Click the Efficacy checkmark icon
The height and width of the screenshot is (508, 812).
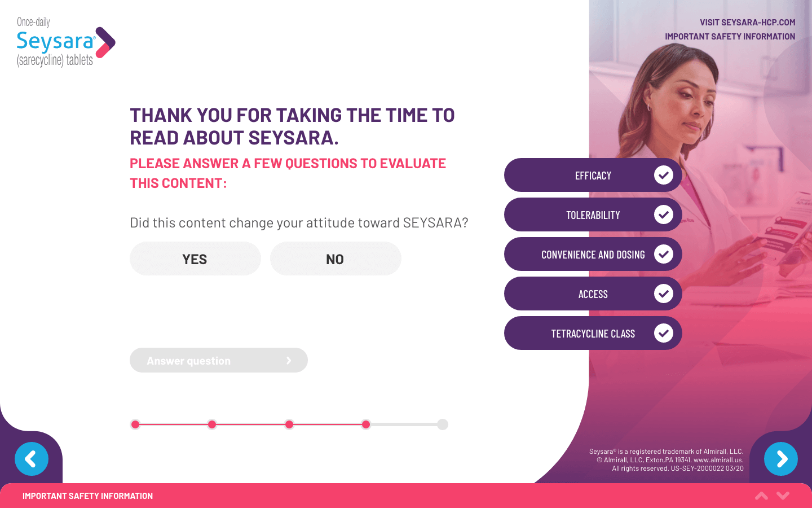pyautogui.click(x=664, y=175)
